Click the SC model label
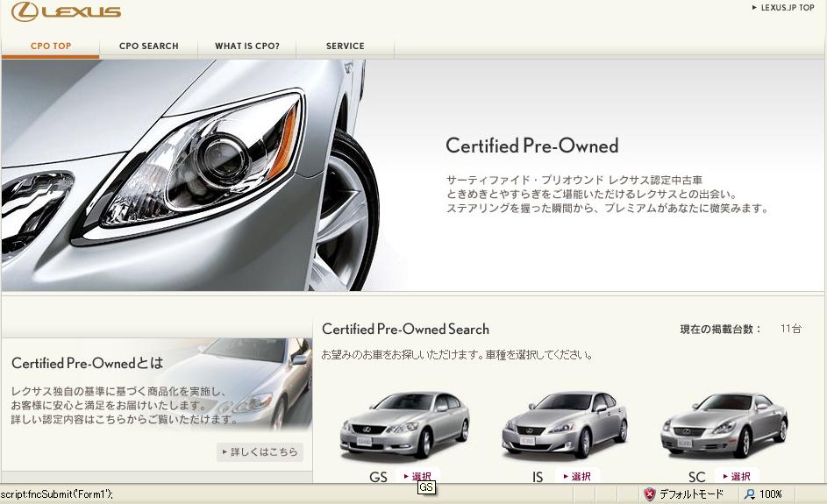This screenshot has width=827, height=504. pyautogui.click(x=696, y=477)
